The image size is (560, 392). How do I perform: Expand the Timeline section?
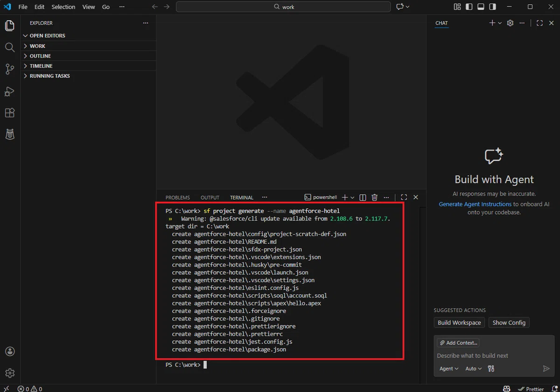pyautogui.click(x=89, y=66)
